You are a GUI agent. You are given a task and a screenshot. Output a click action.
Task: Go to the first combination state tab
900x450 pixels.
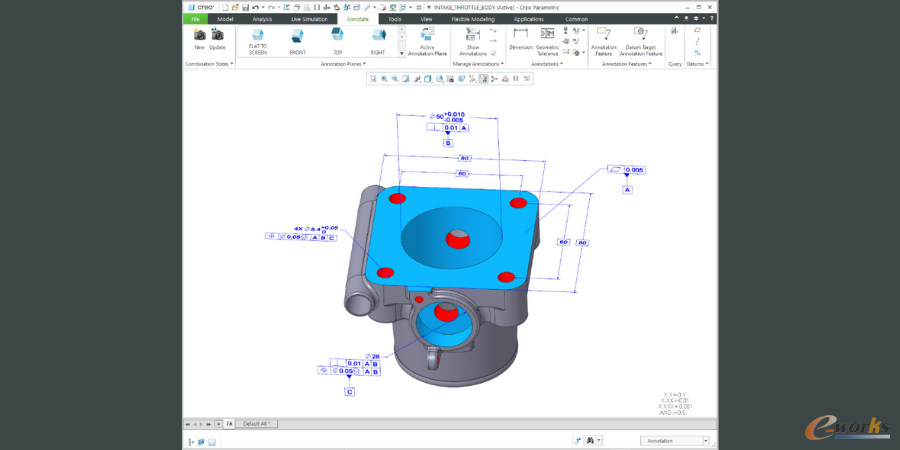(x=188, y=424)
